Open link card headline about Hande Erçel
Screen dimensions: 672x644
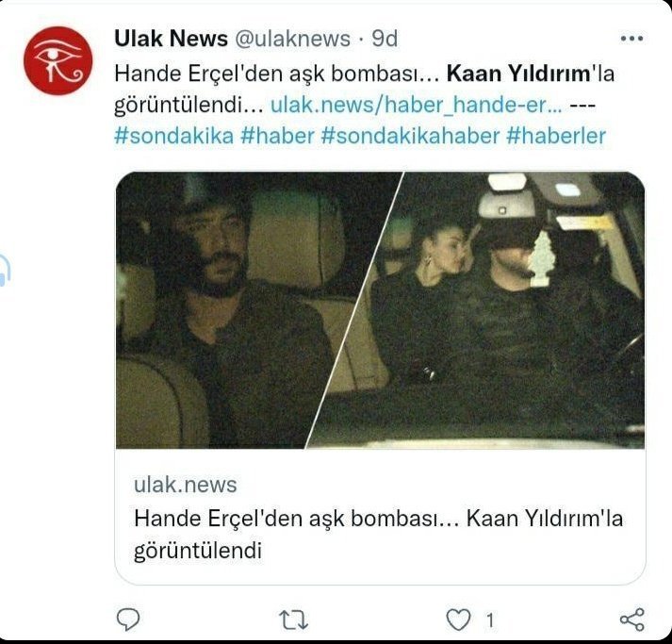[379, 535]
